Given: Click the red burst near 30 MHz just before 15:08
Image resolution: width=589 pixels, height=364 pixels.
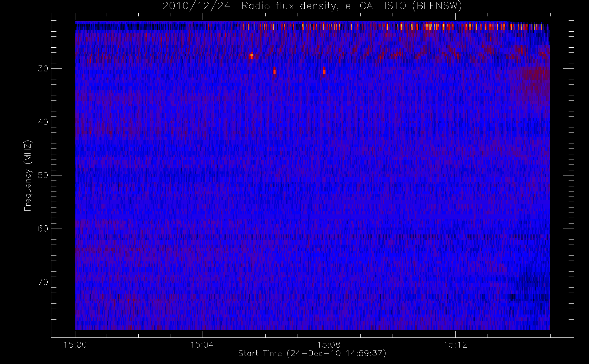Looking at the screenshot, I should 324,71.
